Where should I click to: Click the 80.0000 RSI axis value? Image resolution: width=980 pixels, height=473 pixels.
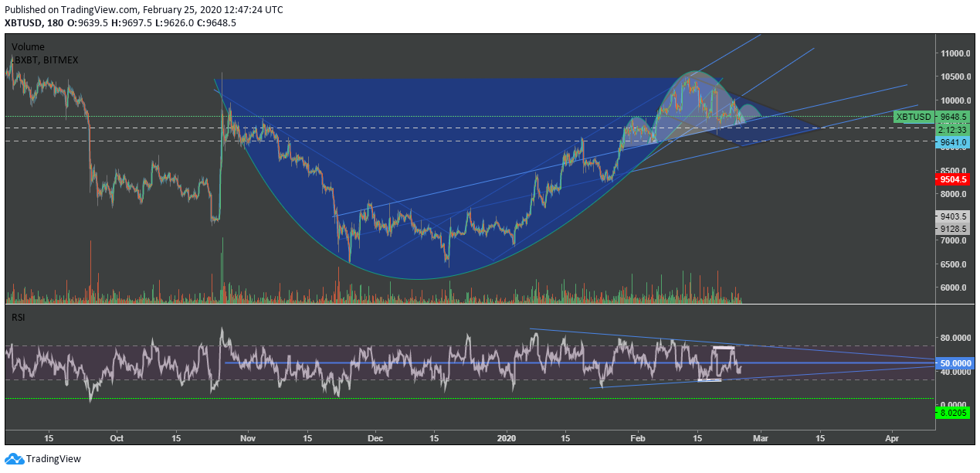click(x=955, y=338)
